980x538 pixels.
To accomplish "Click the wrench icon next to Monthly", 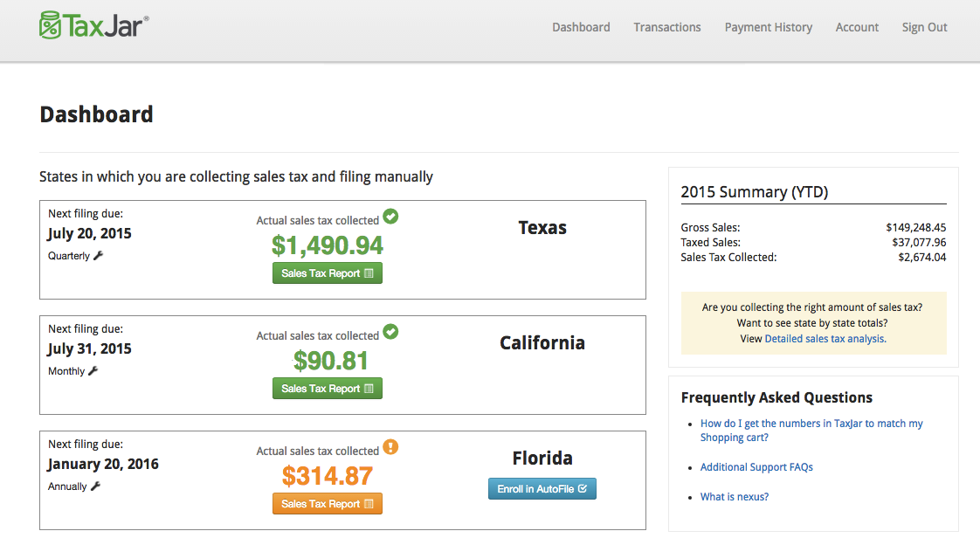I will coord(93,371).
